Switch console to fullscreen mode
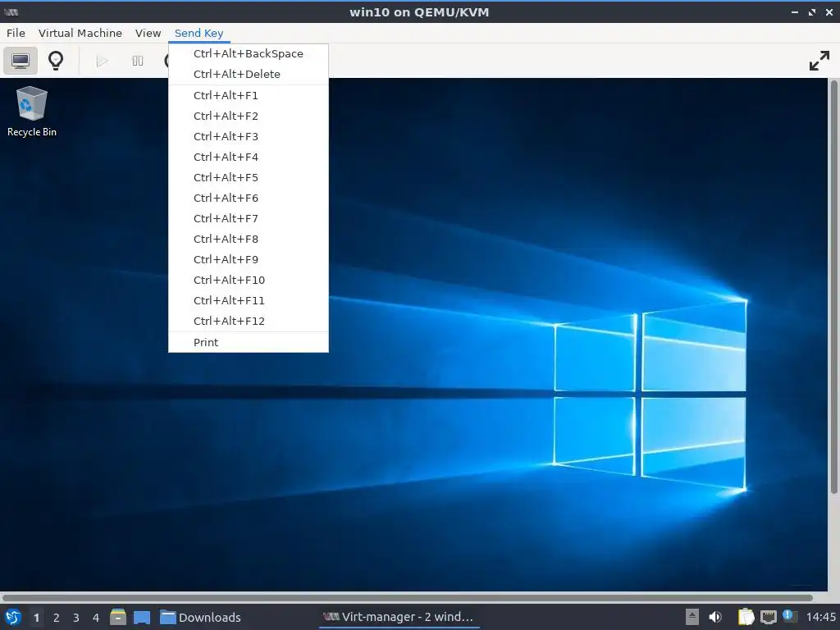This screenshot has width=840, height=630. (819, 61)
